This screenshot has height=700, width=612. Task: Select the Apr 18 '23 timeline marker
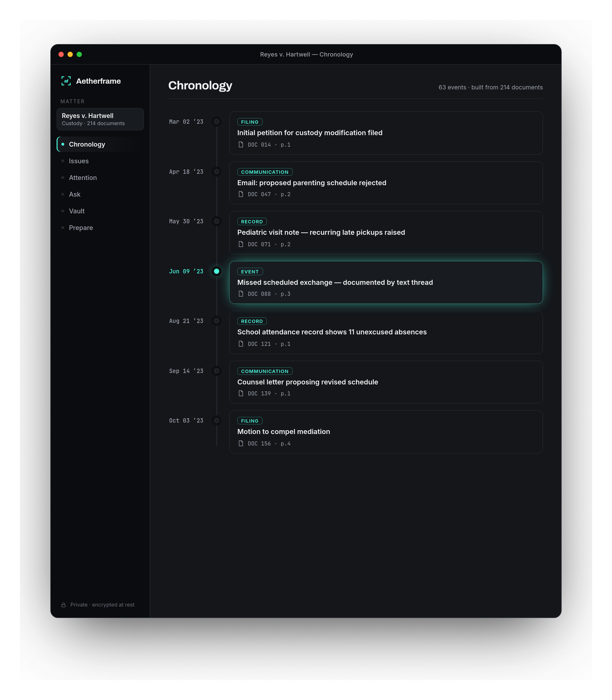(x=216, y=172)
